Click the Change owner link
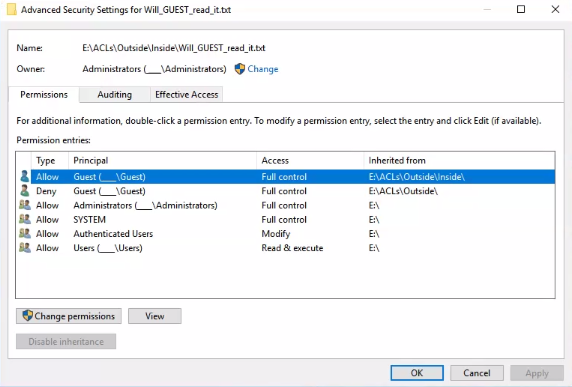The width and height of the screenshot is (572, 387). point(263,69)
